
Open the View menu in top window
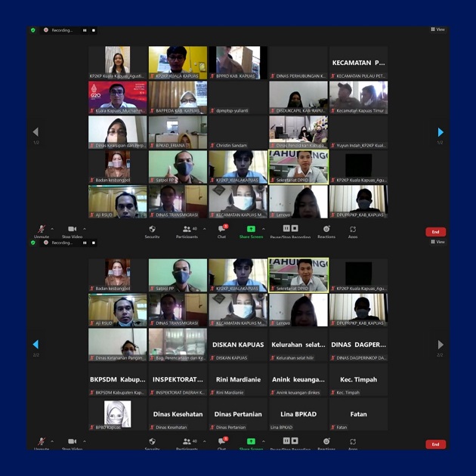[x=437, y=29]
